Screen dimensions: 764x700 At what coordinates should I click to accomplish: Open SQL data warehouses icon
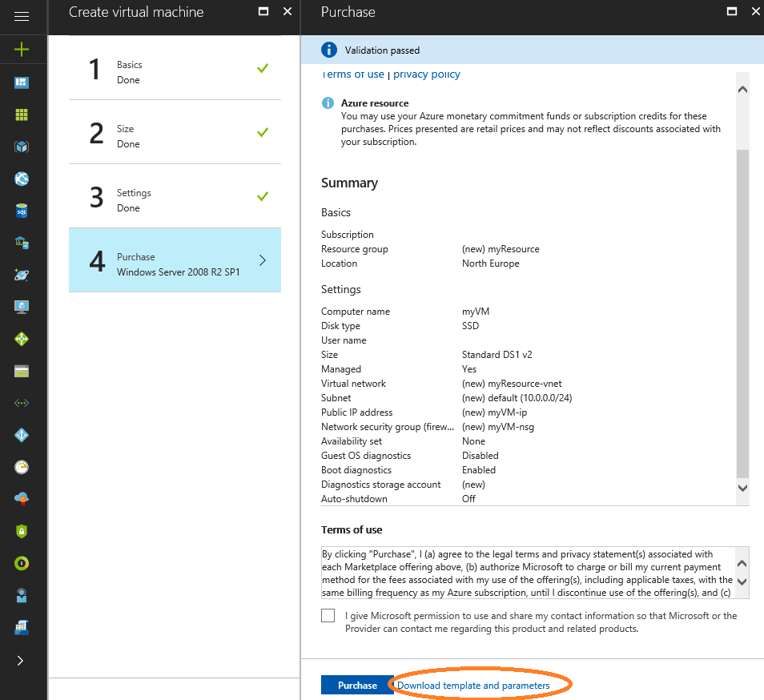tap(22, 243)
